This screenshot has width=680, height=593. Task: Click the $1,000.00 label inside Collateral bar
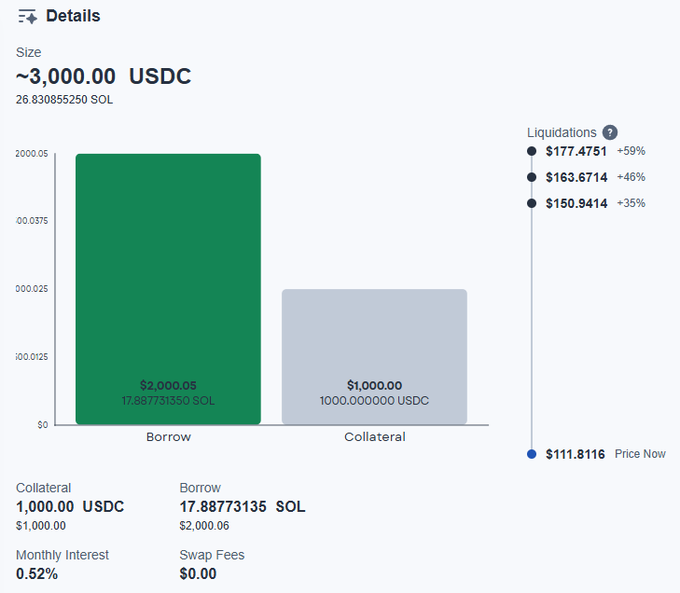click(x=374, y=385)
